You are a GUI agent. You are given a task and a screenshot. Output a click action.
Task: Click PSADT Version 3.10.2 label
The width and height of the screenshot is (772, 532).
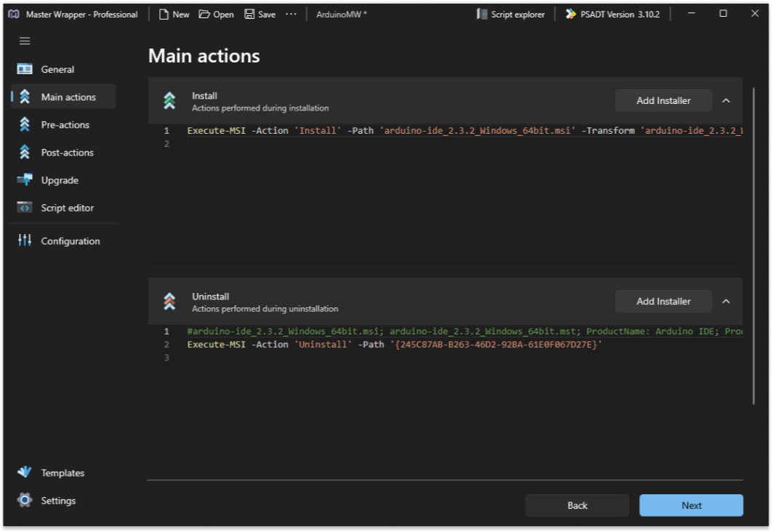click(620, 15)
